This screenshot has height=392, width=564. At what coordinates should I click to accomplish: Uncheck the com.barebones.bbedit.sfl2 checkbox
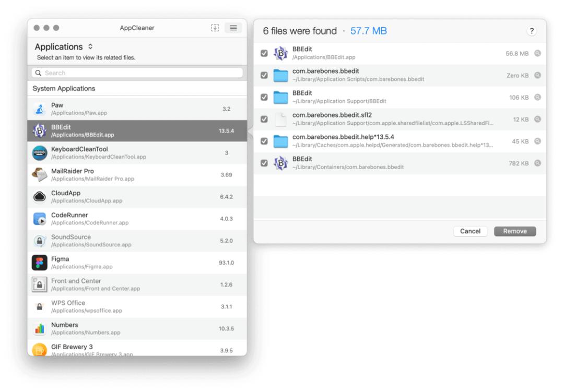point(264,119)
